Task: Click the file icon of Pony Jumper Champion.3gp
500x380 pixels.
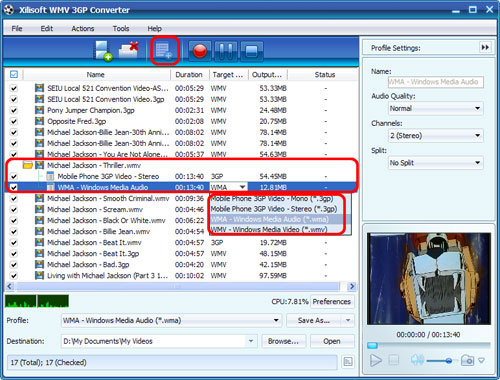Action: 39,110
